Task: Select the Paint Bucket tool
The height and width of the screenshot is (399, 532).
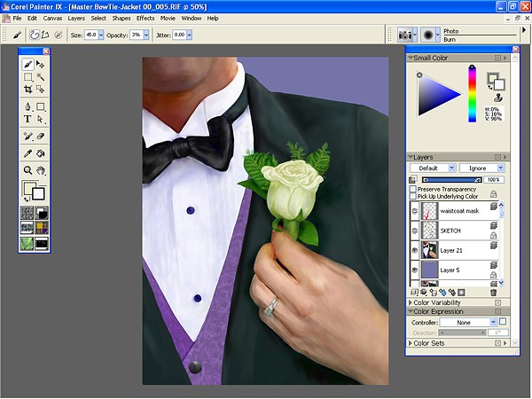Action: [41, 153]
